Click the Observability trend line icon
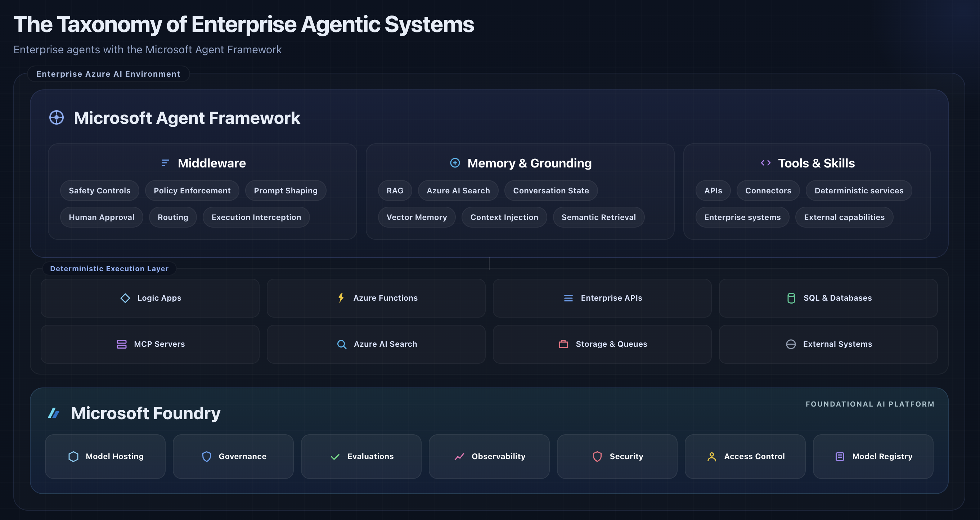 [x=459, y=457]
